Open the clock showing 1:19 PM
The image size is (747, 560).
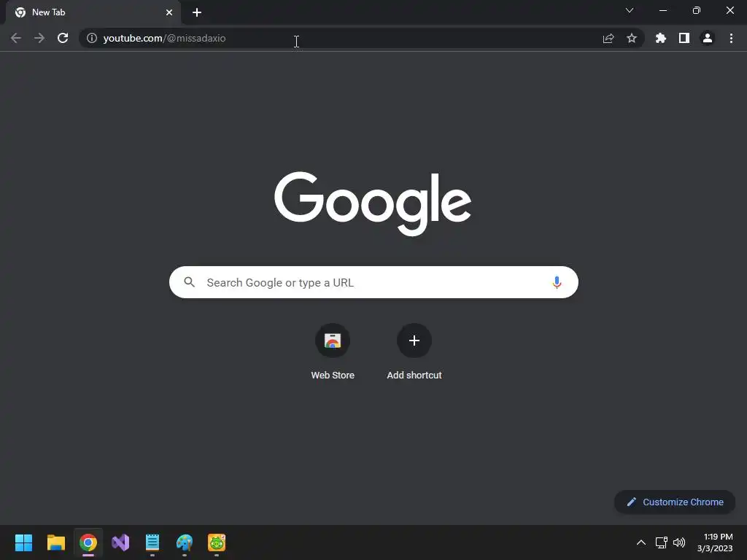click(x=715, y=542)
